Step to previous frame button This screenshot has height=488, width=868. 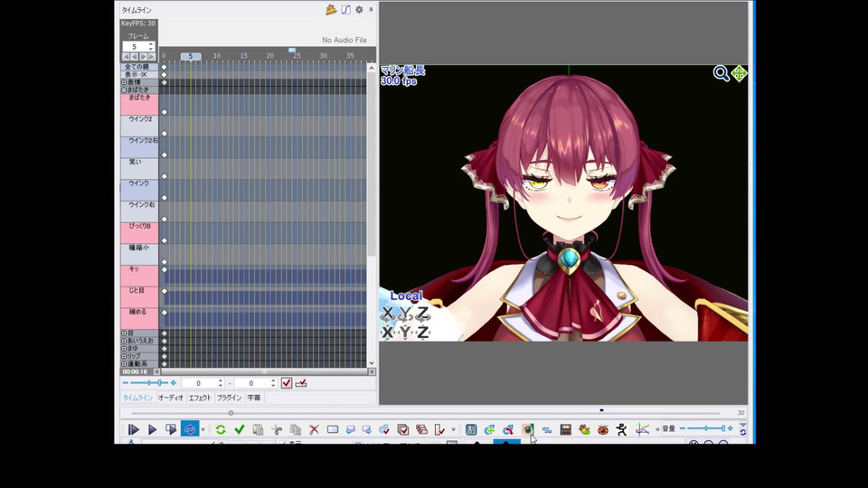tap(135, 57)
